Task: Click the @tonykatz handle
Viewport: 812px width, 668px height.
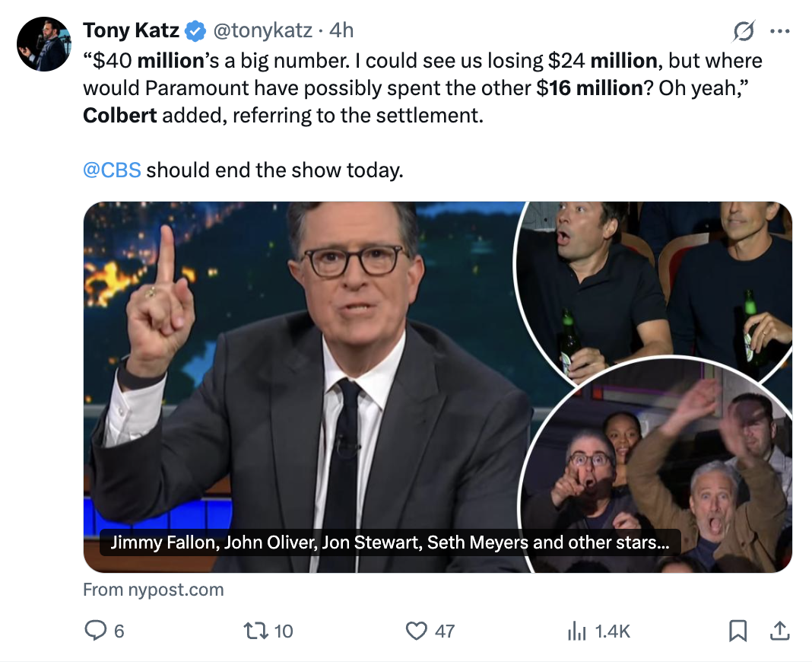Action: [262, 30]
